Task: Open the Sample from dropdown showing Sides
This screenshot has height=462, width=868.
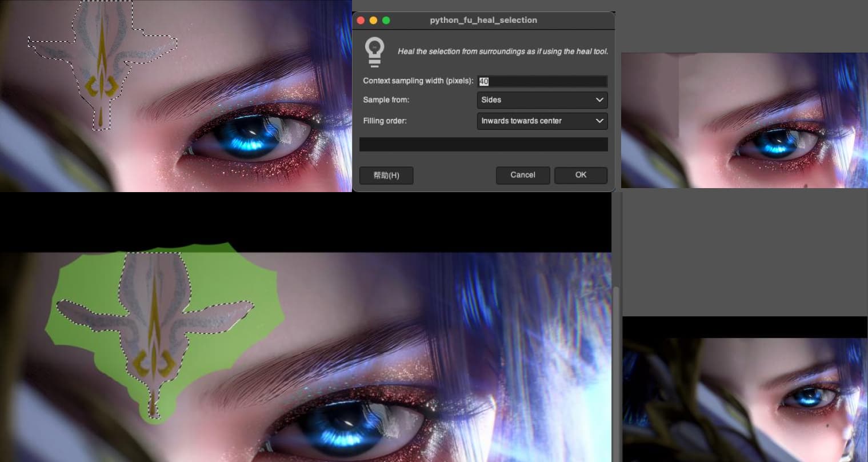Action: [x=542, y=100]
